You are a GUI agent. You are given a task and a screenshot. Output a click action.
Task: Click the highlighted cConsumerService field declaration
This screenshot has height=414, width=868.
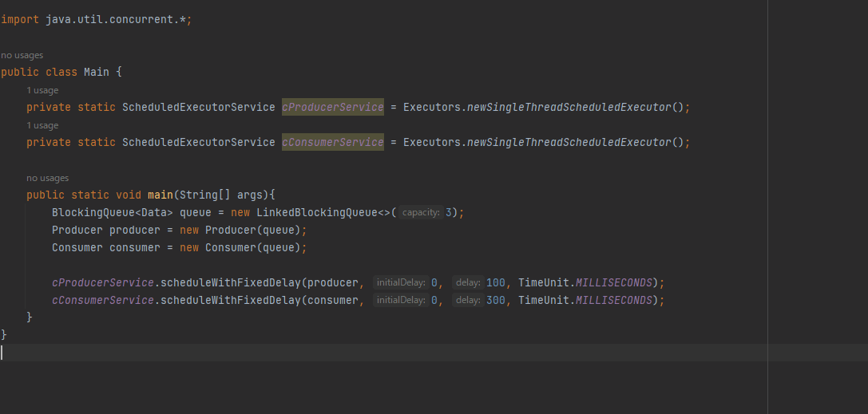click(x=332, y=142)
